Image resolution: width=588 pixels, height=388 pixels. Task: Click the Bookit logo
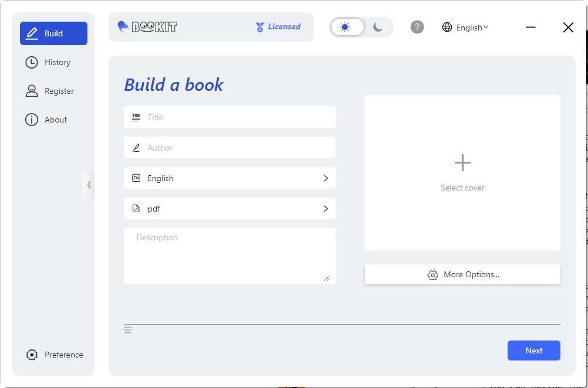[147, 26]
